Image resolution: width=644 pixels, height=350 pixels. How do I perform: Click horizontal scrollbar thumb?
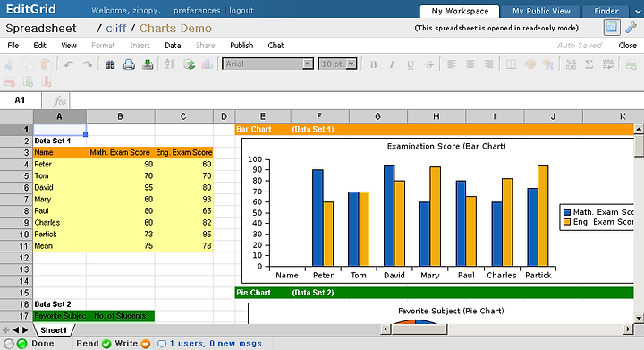pyautogui.click(x=419, y=329)
